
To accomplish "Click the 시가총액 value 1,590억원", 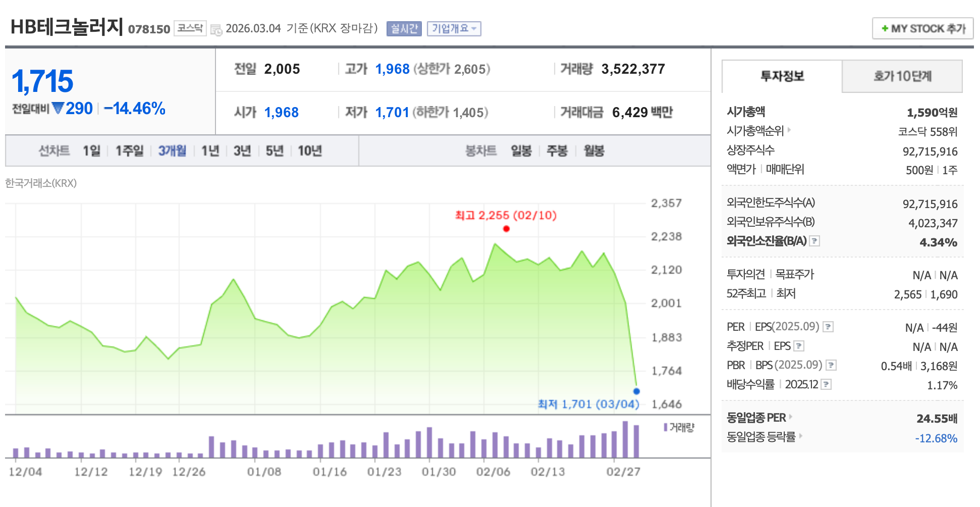I will [x=932, y=113].
